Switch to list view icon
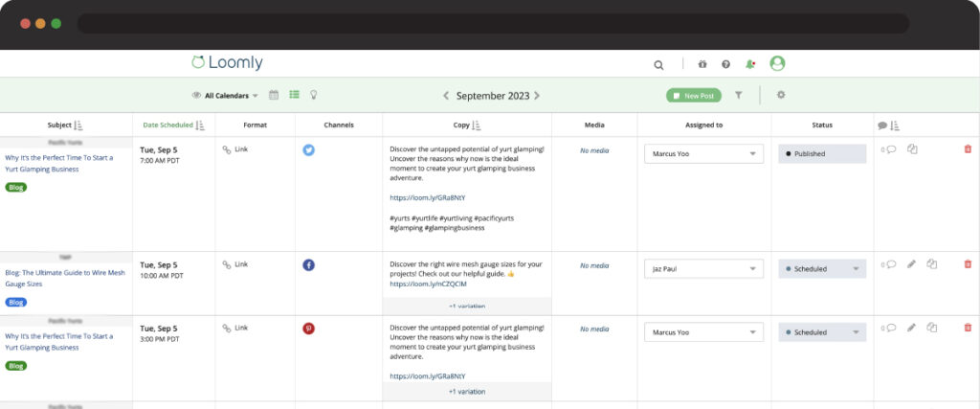This screenshot has width=980, height=409. click(295, 95)
